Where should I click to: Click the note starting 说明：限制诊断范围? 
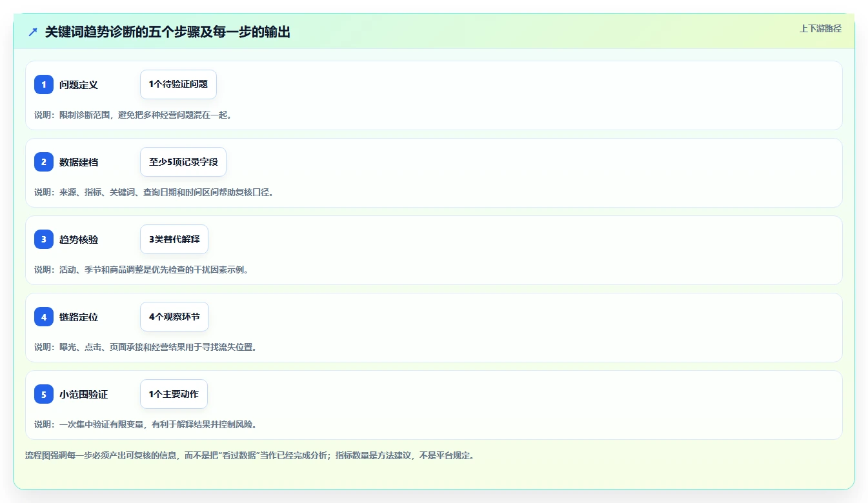pos(133,115)
